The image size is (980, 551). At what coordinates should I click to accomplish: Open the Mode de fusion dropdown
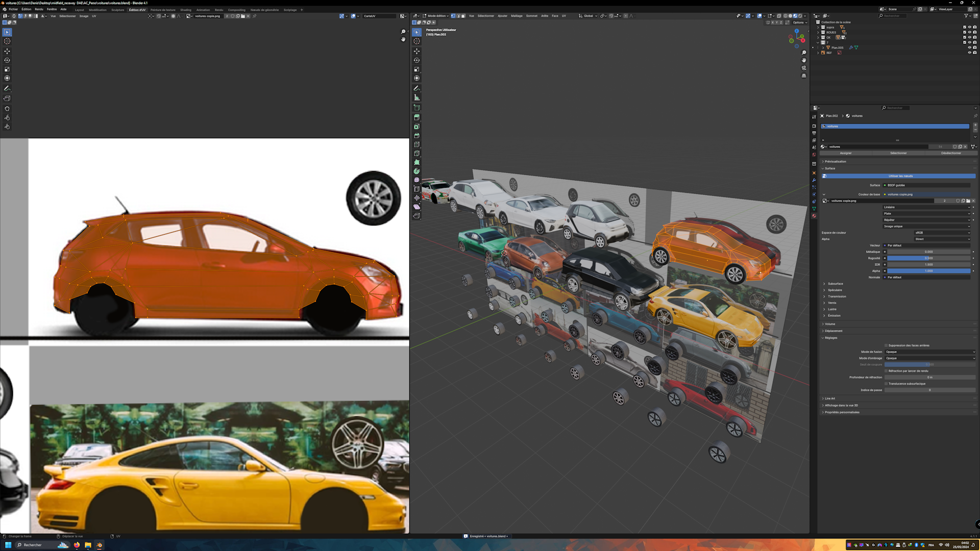coord(930,352)
